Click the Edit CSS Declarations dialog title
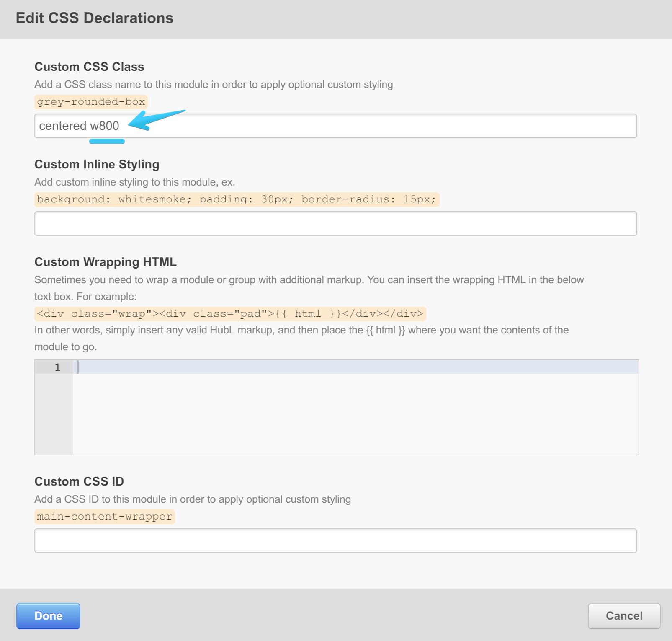 point(95,18)
